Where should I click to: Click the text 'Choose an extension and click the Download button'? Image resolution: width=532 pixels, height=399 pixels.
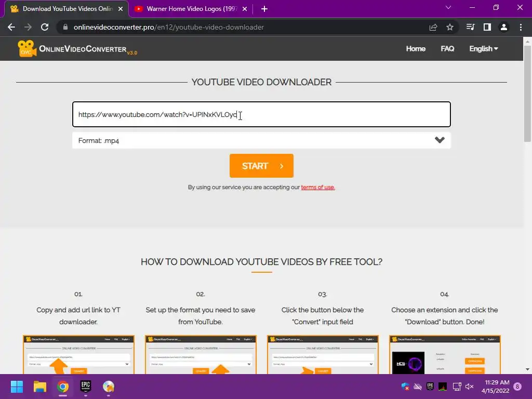445,316
